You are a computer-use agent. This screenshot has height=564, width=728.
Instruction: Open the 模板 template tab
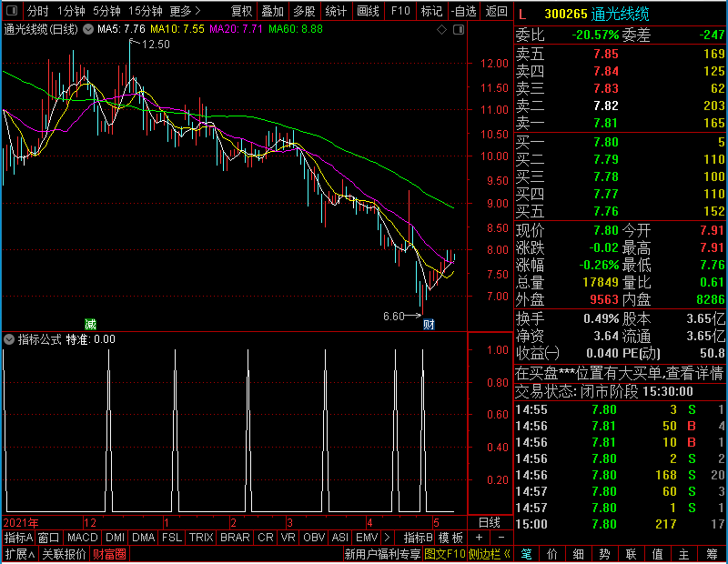[450, 538]
